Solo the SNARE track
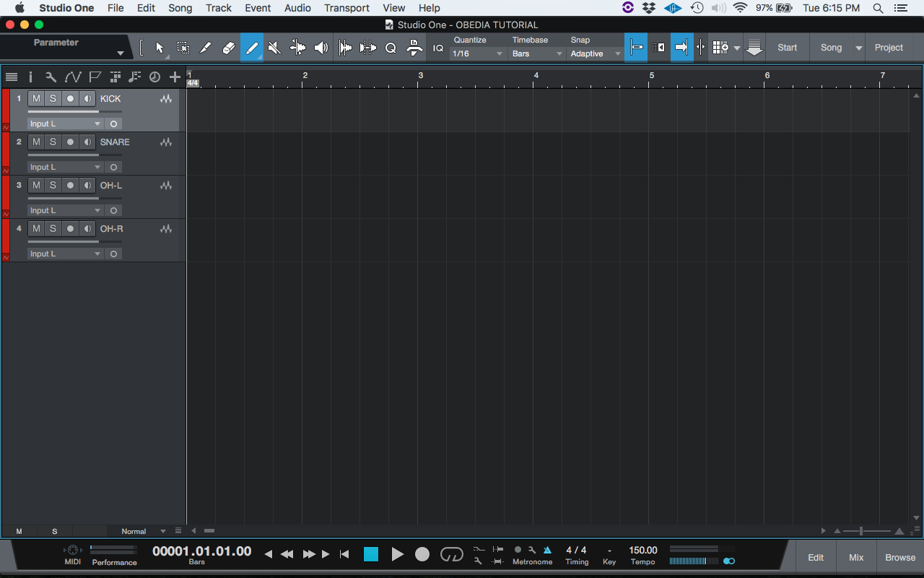Viewport: 924px width, 578px height. tap(53, 142)
